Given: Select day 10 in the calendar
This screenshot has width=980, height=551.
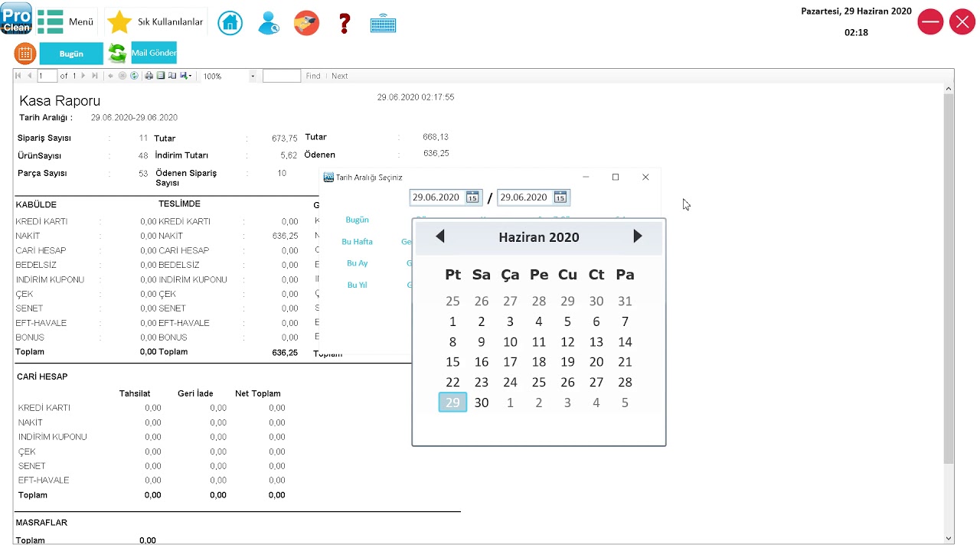Looking at the screenshot, I should 510,342.
